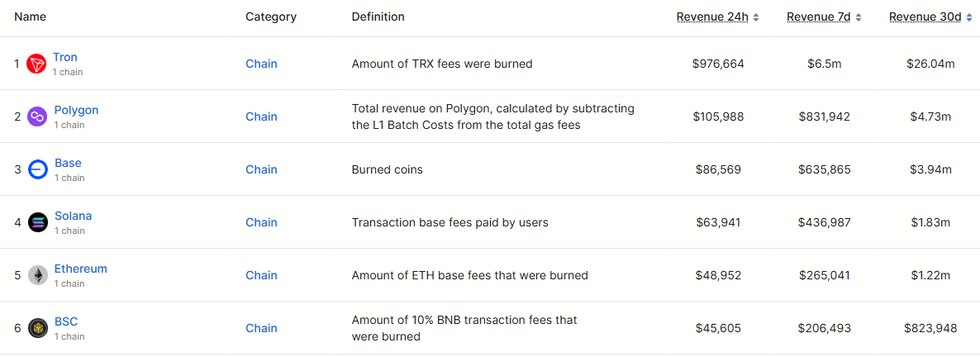Click the Ethereum logo icon

click(37, 275)
